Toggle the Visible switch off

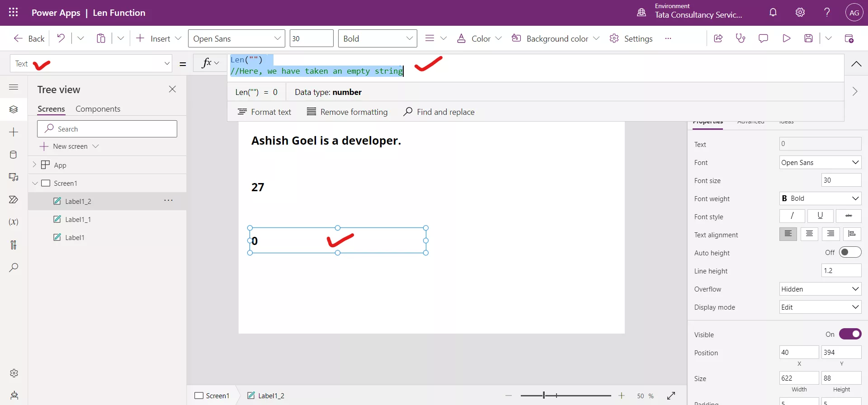(850, 334)
